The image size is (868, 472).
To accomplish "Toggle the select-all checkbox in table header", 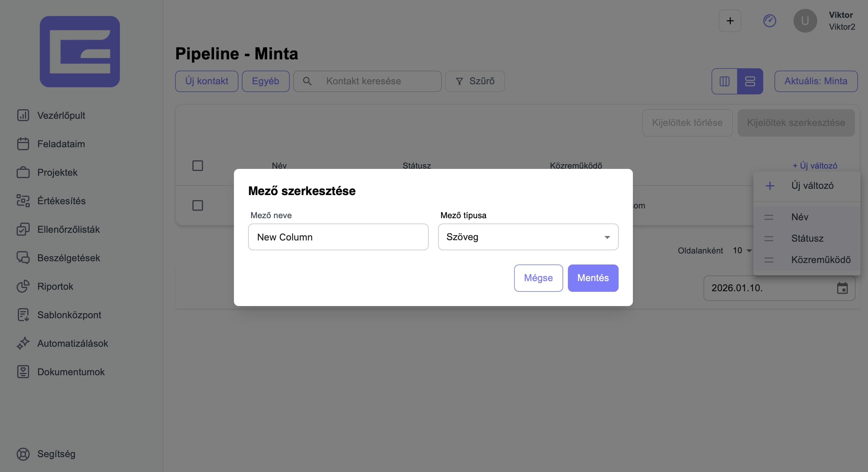I will 197,165.
